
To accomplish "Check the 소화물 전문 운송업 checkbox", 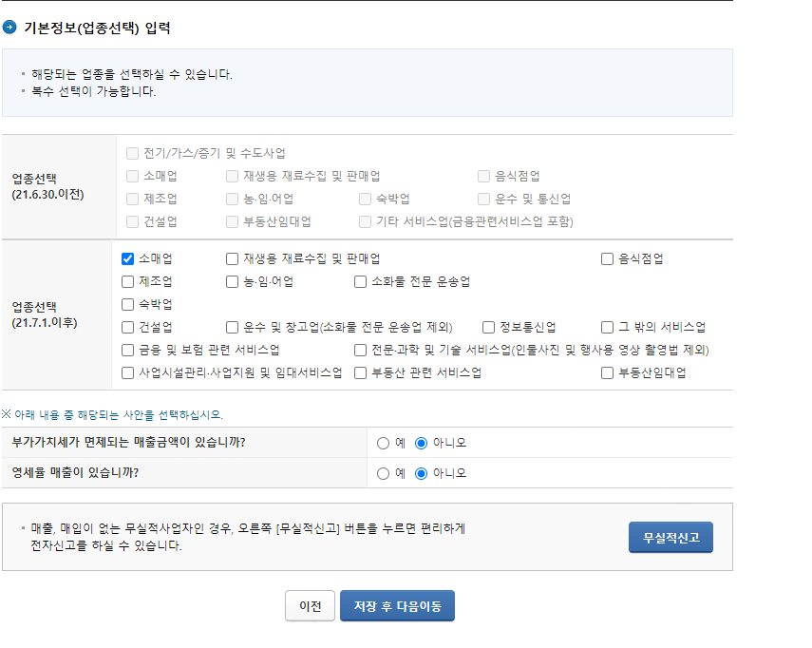I will tap(360, 281).
